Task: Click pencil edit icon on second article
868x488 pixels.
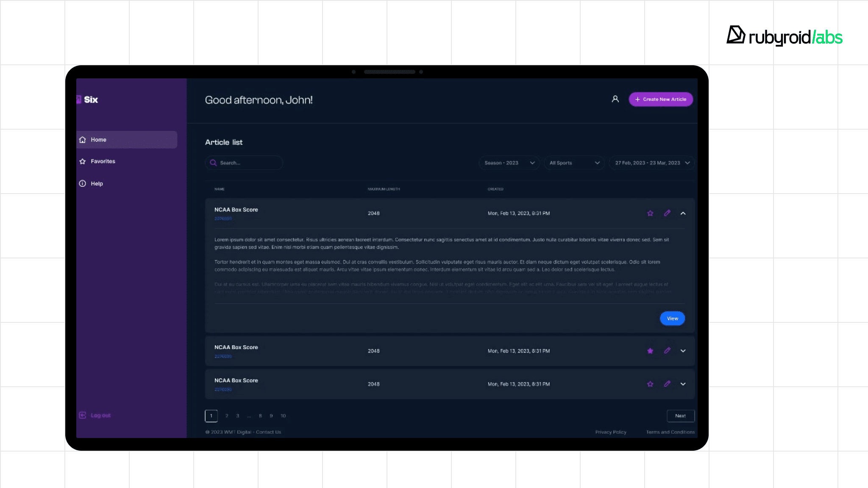Action: coord(667,351)
